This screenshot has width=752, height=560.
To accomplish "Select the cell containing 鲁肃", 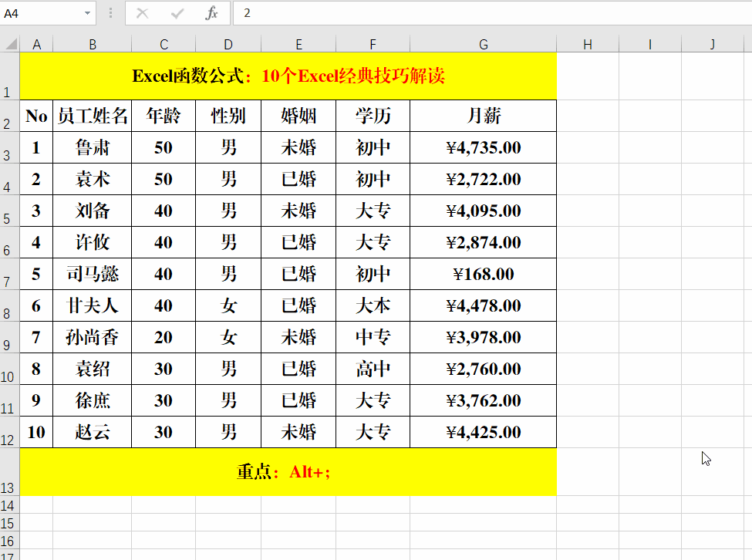I will click(x=92, y=147).
